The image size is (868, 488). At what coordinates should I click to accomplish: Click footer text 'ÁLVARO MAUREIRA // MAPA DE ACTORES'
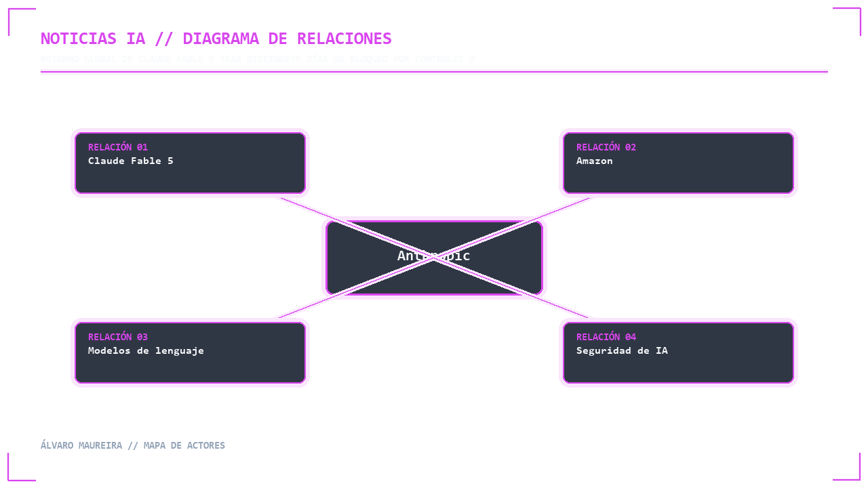coord(133,445)
